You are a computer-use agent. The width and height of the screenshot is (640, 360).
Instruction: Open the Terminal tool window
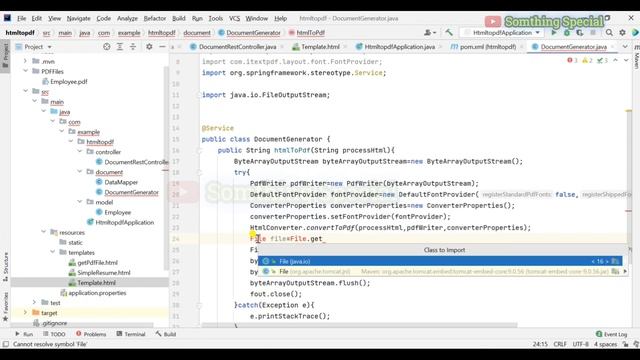click(131, 334)
